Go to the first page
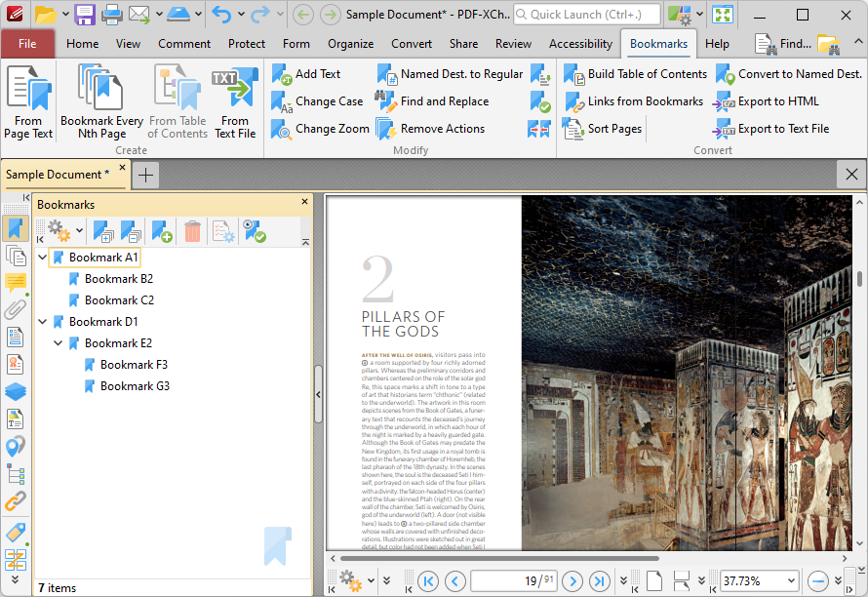 pyautogui.click(x=428, y=581)
